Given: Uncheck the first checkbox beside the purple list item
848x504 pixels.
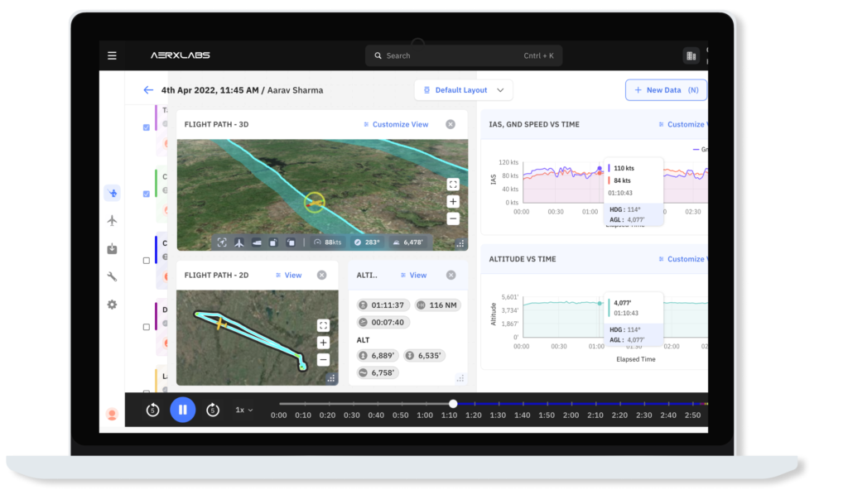Looking at the screenshot, I should point(147,127).
